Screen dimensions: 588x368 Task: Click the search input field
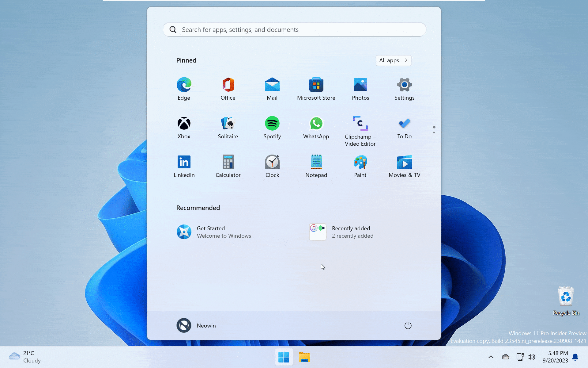[x=294, y=29]
